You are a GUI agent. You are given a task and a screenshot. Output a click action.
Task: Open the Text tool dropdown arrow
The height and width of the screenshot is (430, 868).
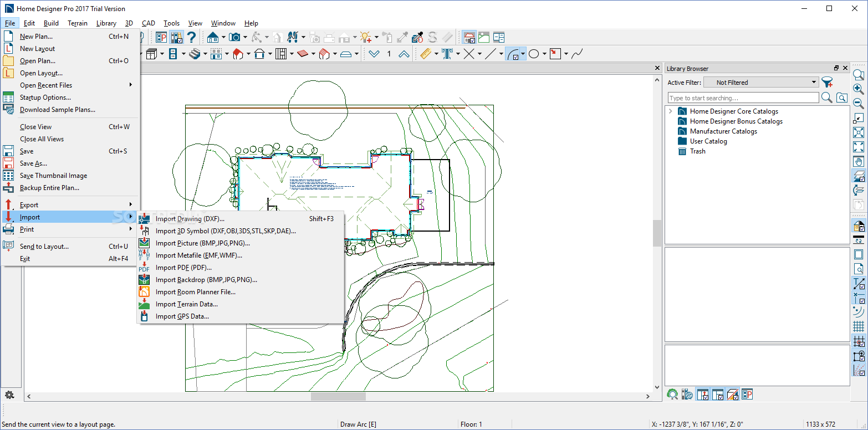(457, 54)
